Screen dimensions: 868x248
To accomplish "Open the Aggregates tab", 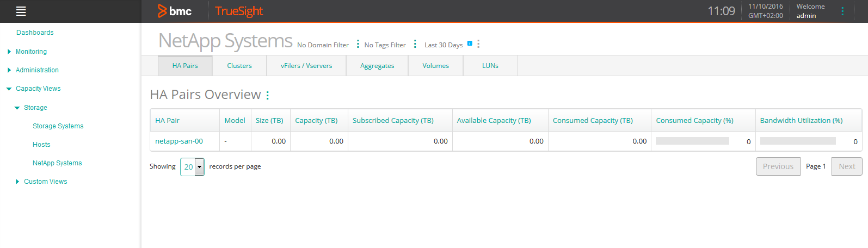I will point(377,66).
